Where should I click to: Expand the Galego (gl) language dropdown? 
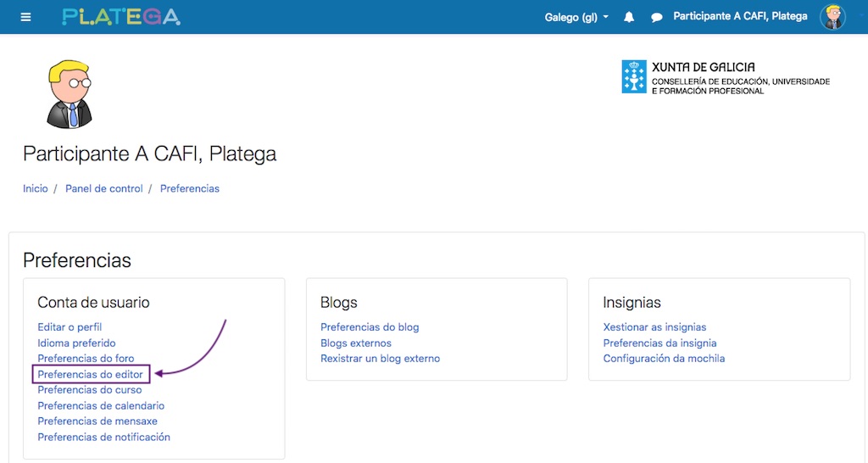pyautogui.click(x=576, y=17)
